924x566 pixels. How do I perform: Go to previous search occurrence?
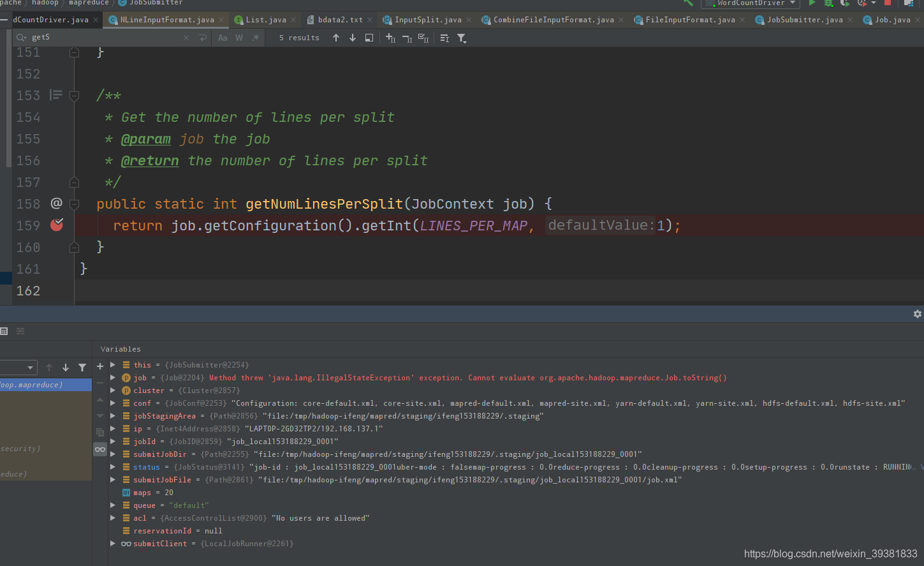pos(336,38)
